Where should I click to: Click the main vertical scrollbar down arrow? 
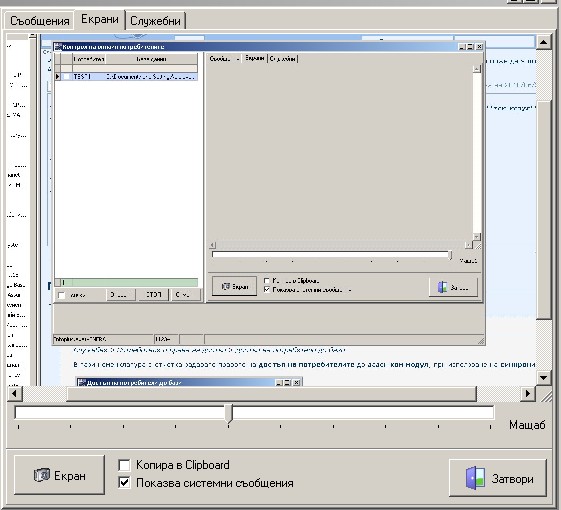543,378
